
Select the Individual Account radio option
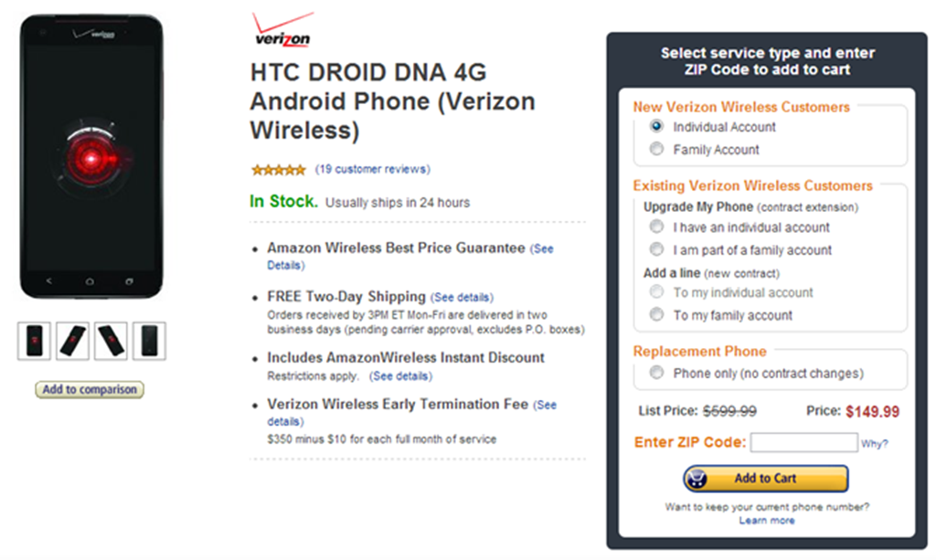(x=656, y=127)
